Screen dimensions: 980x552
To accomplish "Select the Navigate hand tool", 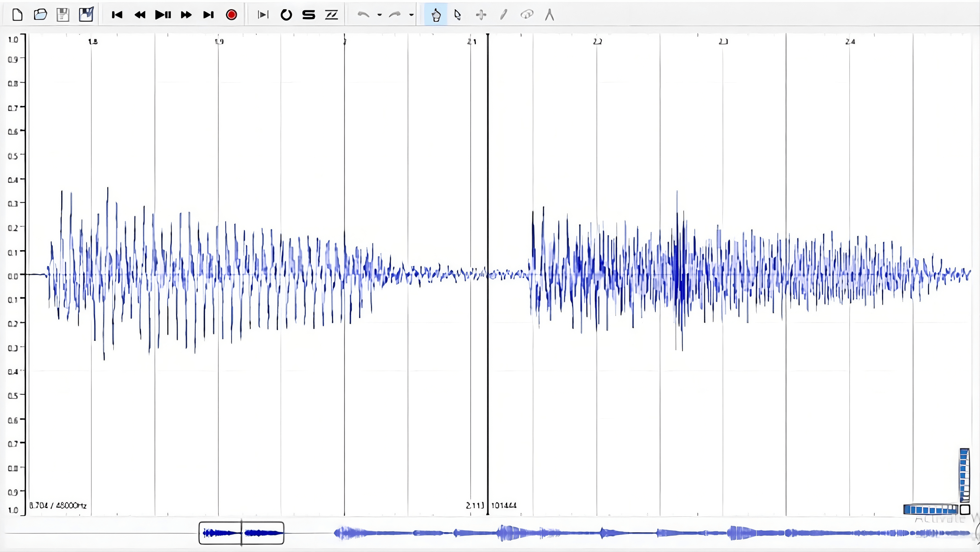I will 436,15.
